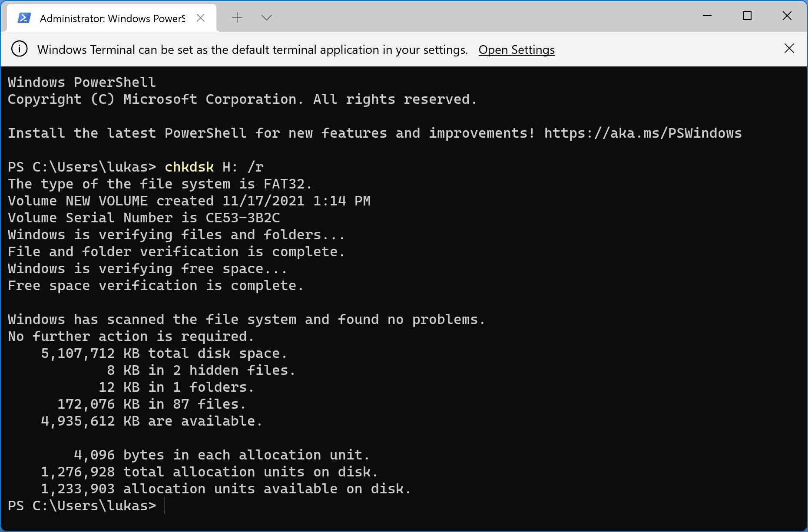Click the 'chkdsk H: /r' command text
The image size is (808, 532).
coord(214,167)
